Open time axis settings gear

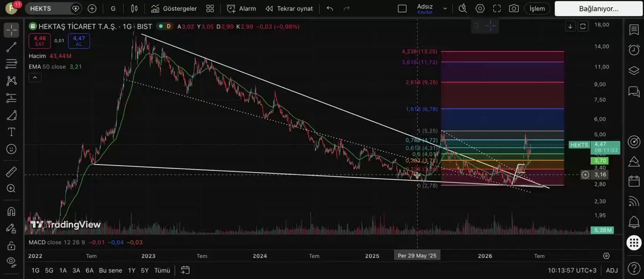coord(606,256)
